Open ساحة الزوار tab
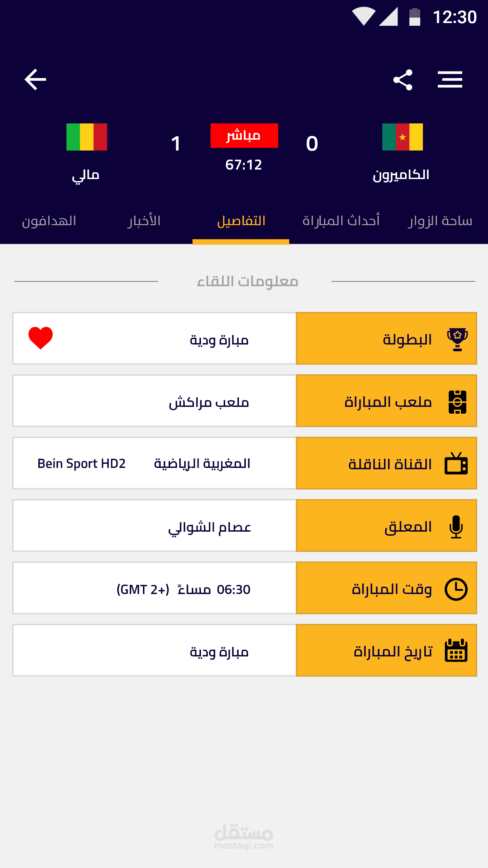Image resolution: width=488 pixels, height=868 pixels. (x=440, y=221)
